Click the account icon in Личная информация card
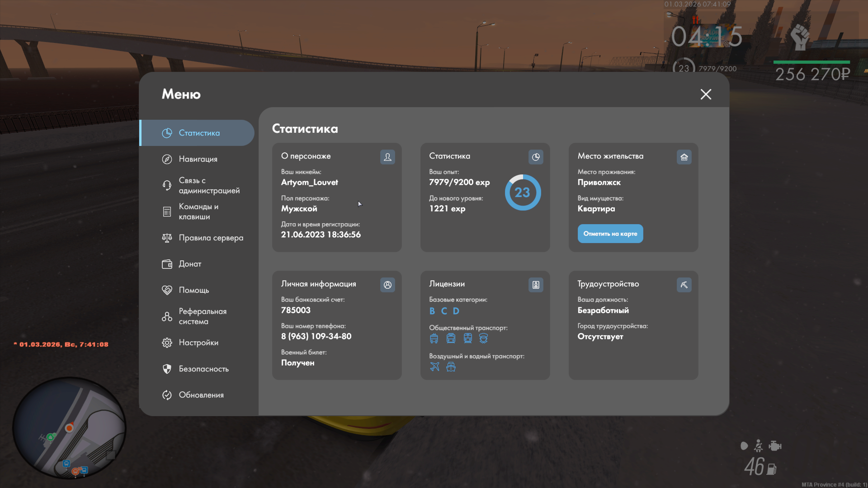 tap(387, 285)
